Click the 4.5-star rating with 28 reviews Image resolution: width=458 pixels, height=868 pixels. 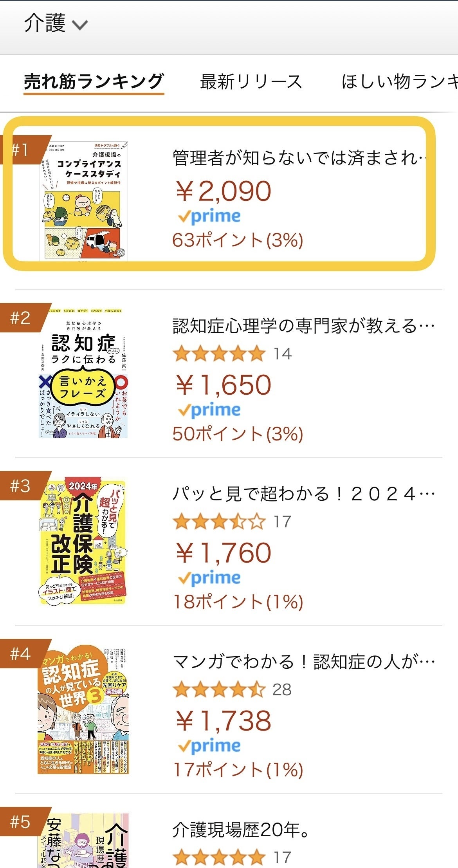click(232, 689)
